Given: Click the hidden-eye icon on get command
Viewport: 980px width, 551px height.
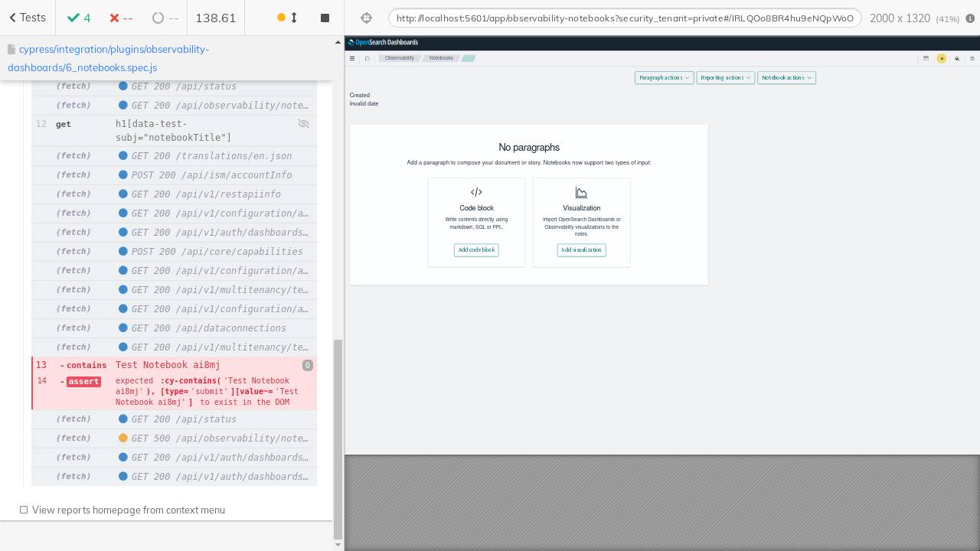Looking at the screenshot, I should [303, 123].
